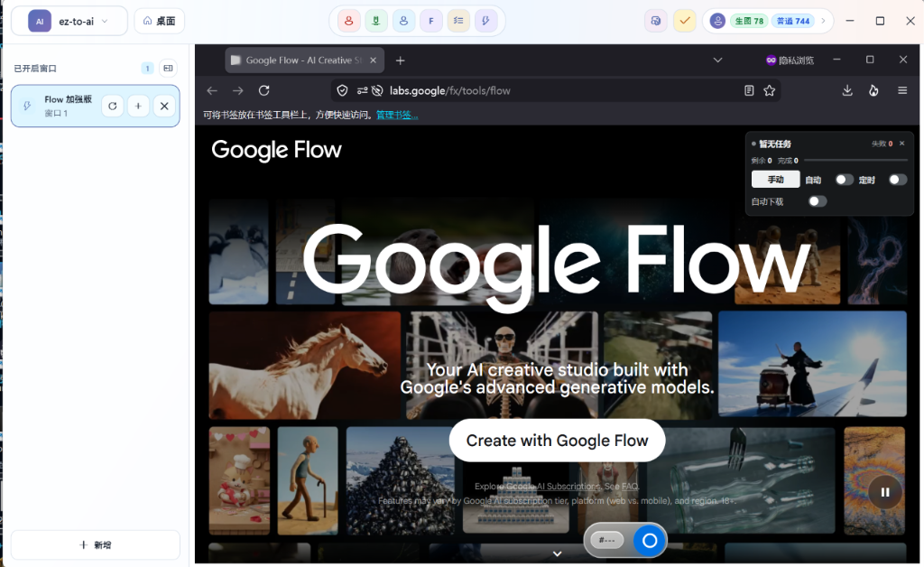
Task: Toggle reader view in address bar
Action: coord(749,91)
